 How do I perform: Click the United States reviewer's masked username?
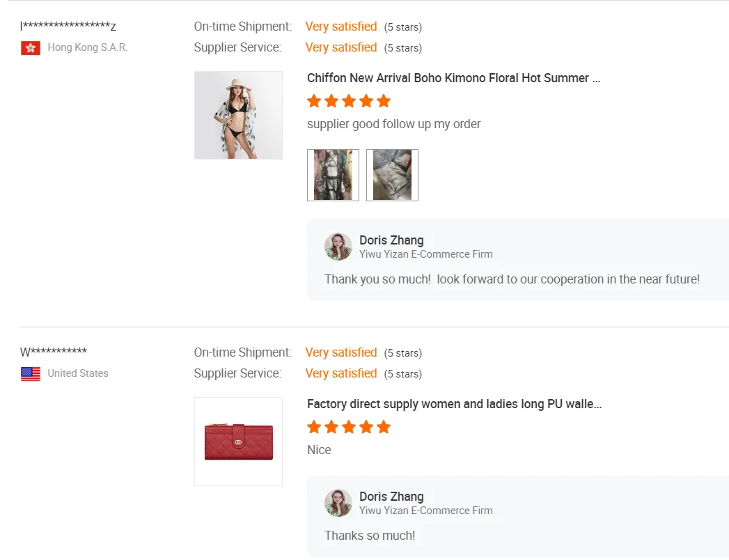click(x=54, y=352)
